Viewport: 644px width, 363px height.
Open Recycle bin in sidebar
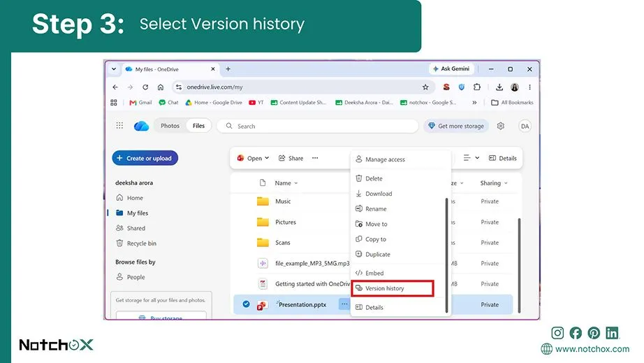[136, 243]
